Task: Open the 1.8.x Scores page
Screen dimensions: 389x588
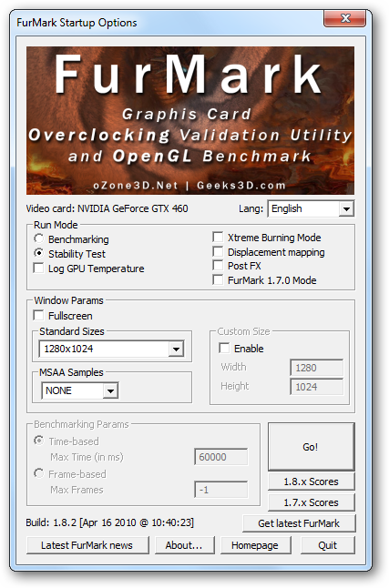Action: [311, 482]
